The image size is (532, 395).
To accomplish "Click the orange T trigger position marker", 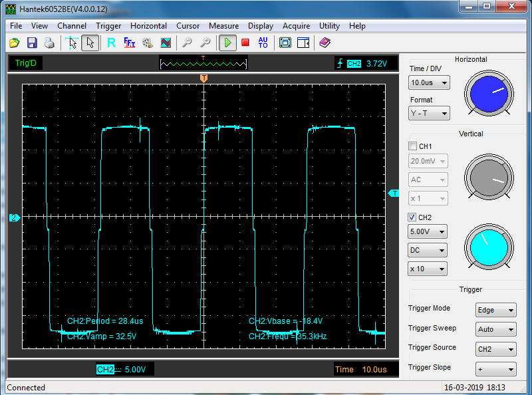I will click(203, 78).
